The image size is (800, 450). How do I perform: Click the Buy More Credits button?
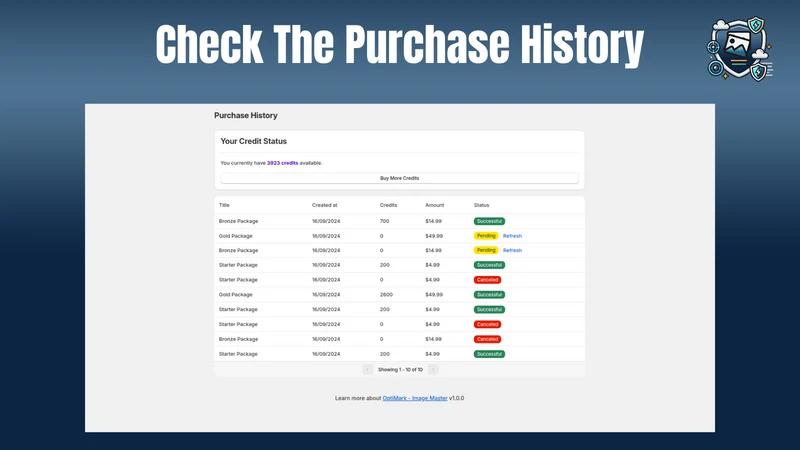399,178
